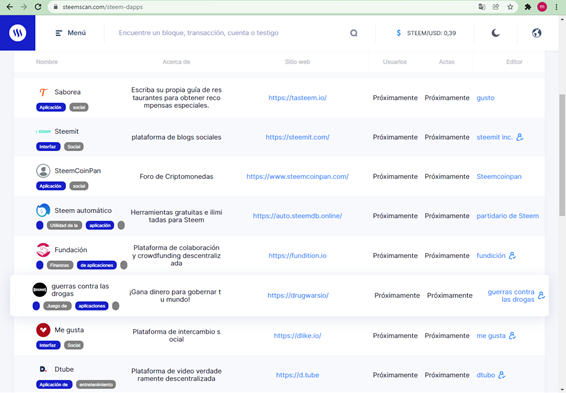Open https://fundition.io link
Screen dimensions: 566x393
[297, 256]
